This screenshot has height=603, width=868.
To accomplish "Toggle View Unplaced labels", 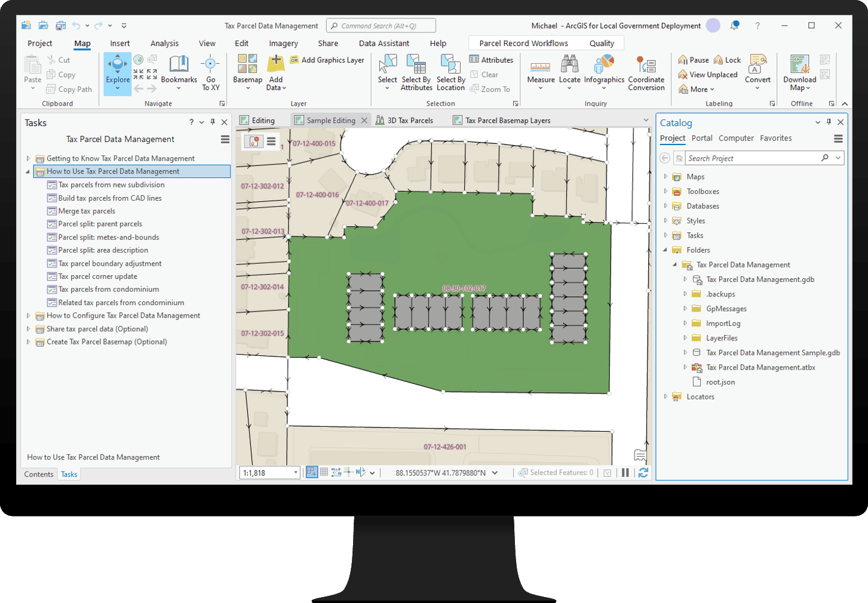I will coord(708,75).
